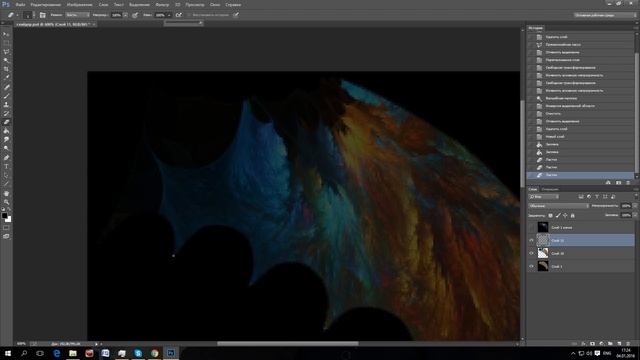The width and height of the screenshot is (640, 360).
Task: Open the eraser tool preset picker
Action: click(13, 15)
